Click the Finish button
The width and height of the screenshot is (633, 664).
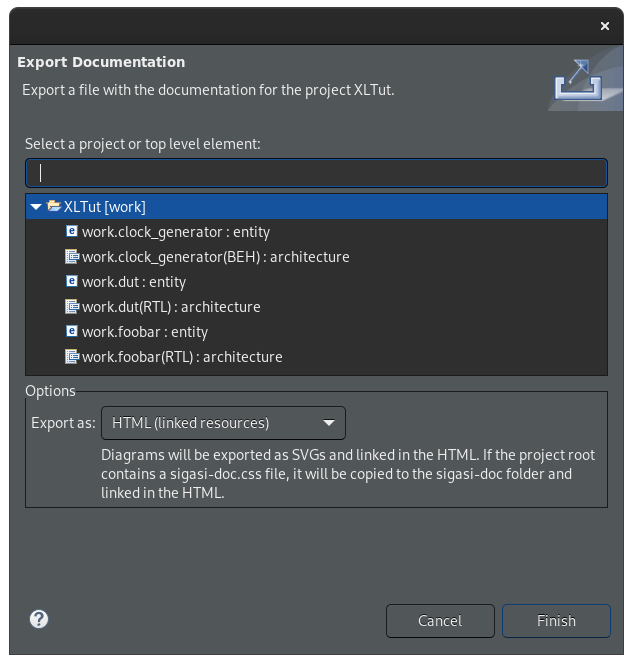click(x=556, y=621)
